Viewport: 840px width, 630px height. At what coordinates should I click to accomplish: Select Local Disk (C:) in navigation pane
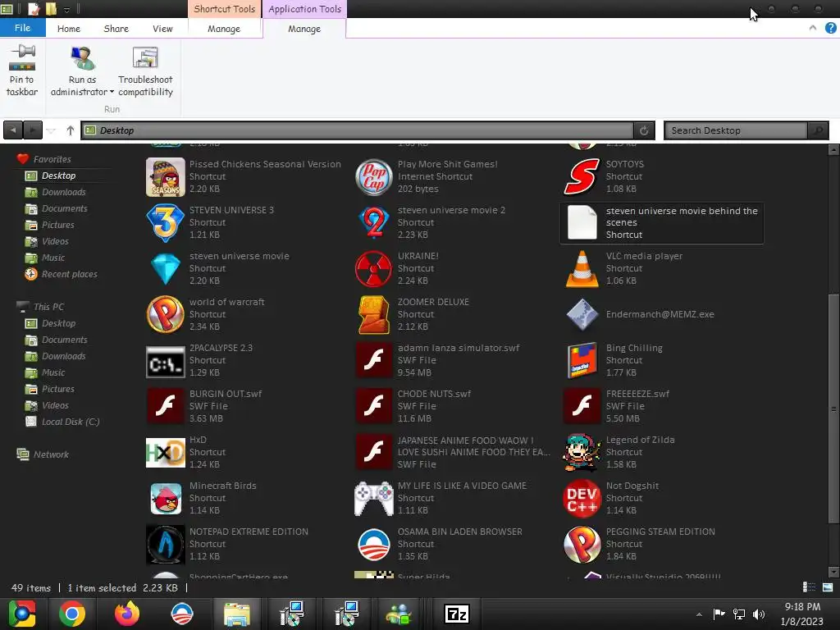click(71, 422)
